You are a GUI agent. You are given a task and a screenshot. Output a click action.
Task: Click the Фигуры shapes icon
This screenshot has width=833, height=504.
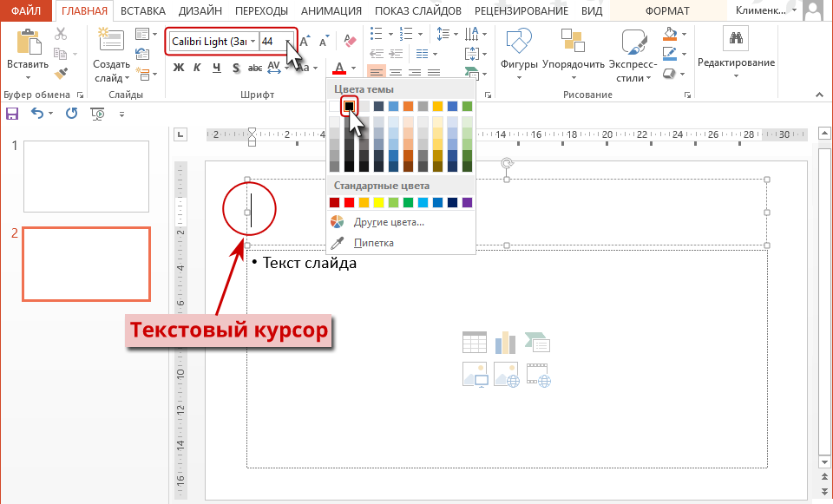519,42
